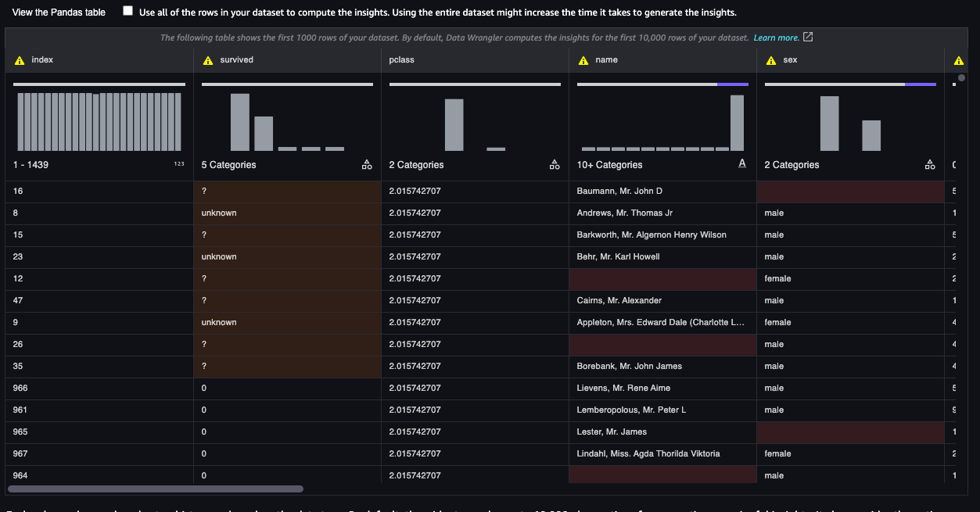
Task: Click the survived histogram chart
Action: click(287, 120)
